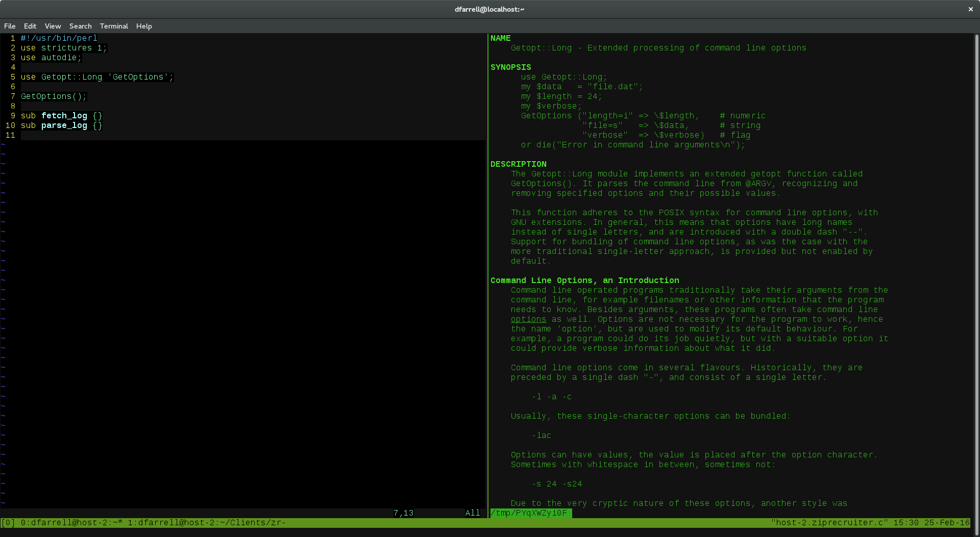Click the shebang line #!/usr/bin/perl
Screen dimensions: 980x537
59,38
